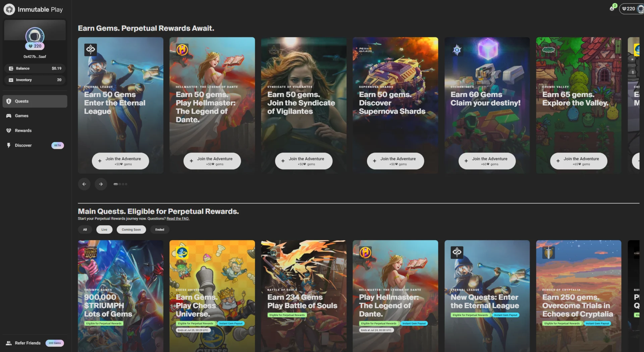Click the carousel pagination dots
The height and width of the screenshot is (352, 644).
[x=120, y=184]
